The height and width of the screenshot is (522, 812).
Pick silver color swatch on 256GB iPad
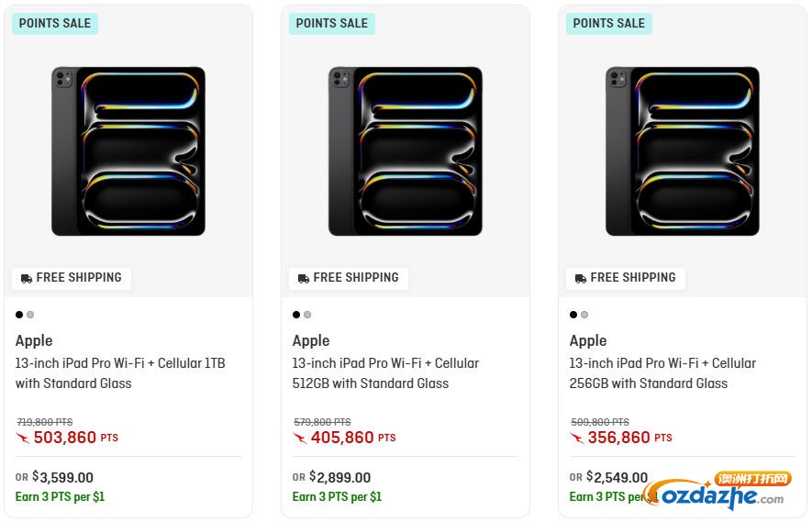coord(584,315)
